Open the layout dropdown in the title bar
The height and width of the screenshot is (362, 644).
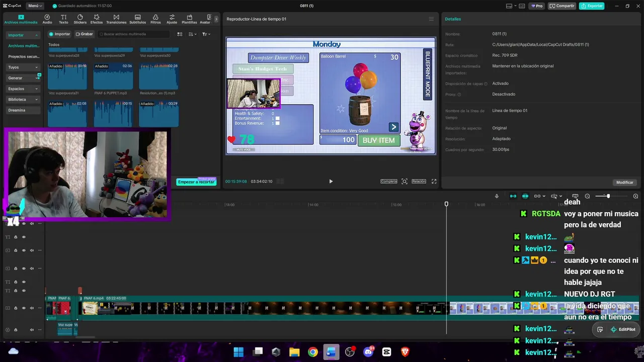[511, 6]
